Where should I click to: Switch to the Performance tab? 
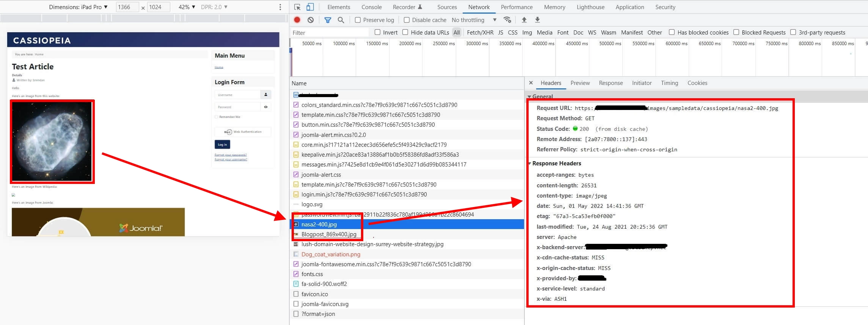tap(516, 7)
